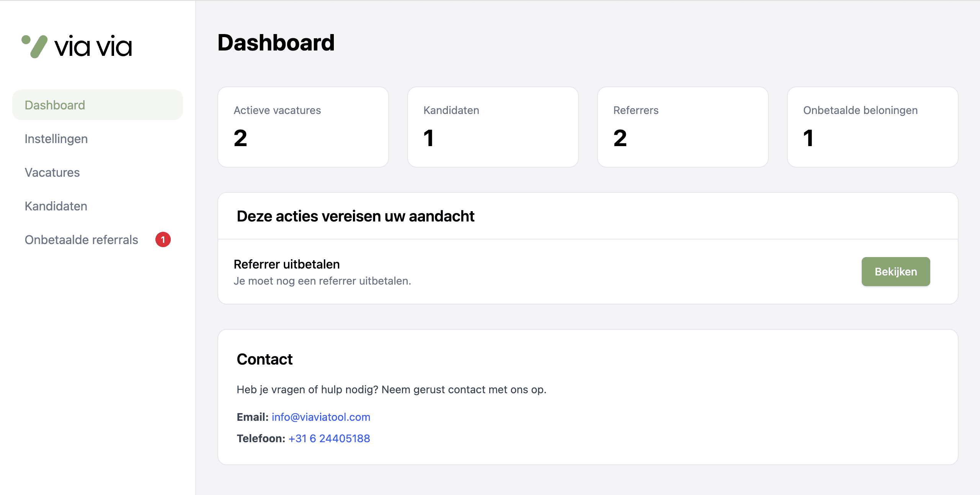Click the Actieve vacatures stat card
This screenshot has width=980, height=495.
[x=302, y=127]
